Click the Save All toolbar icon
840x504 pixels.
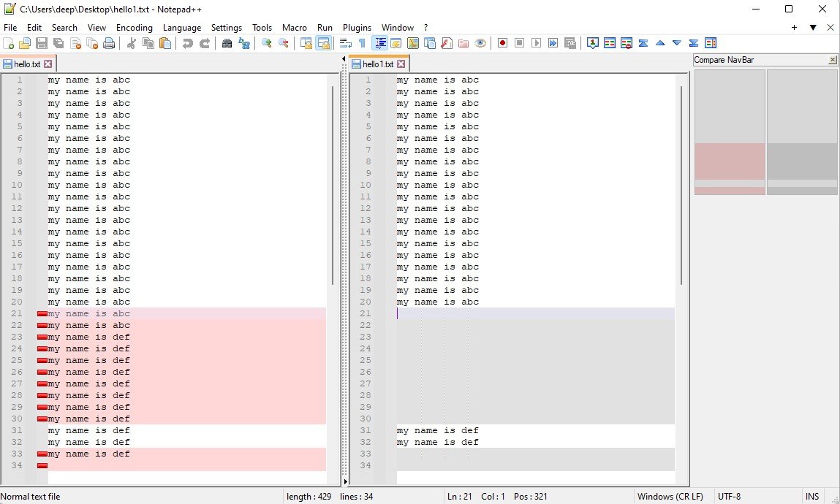(x=58, y=43)
